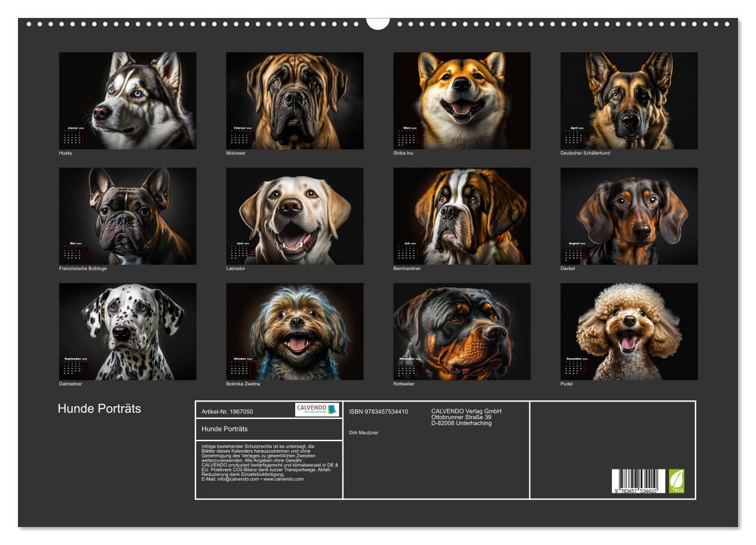Click the Husky portrait thumbnail
Screen dimensions: 756x545
pos(127,100)
